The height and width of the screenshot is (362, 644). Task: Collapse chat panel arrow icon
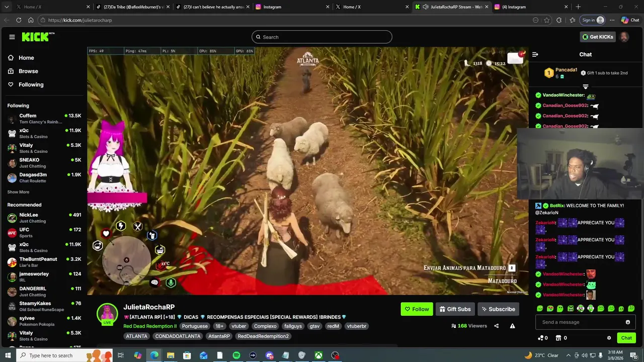click(535, 54)
